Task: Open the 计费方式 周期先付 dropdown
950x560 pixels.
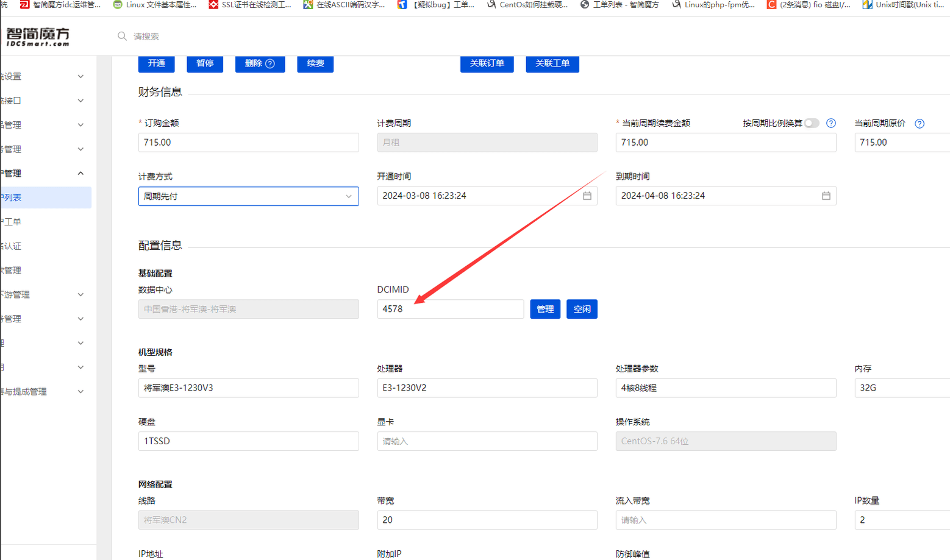Action: click(x=248, y=196)
